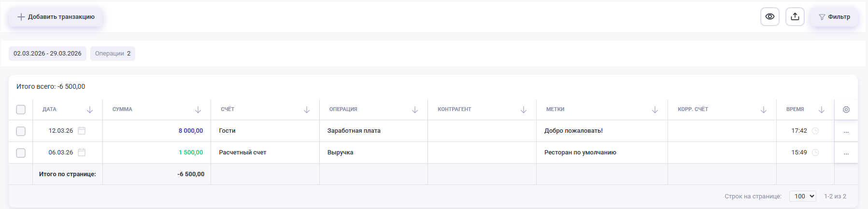Click Добавить транзакцию button
The width and height of the screenshot is (868, 209).
[56, 17]
